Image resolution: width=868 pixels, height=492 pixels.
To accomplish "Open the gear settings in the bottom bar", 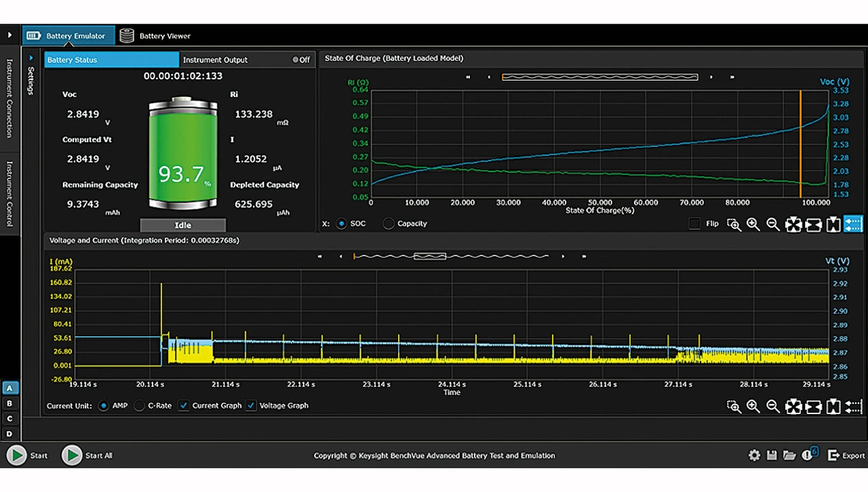I will tap(754, 455).
